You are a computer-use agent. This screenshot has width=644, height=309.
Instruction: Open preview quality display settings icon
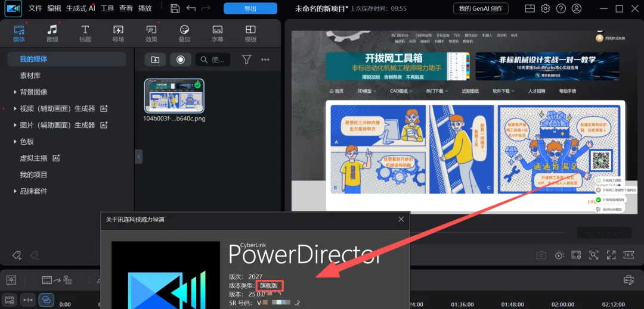[x=576, y=255]
